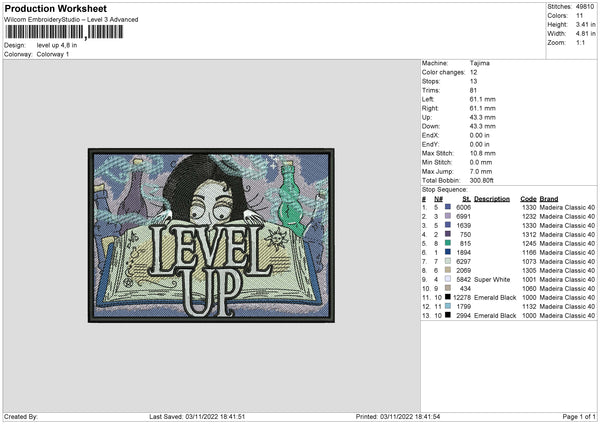Click the Left value 61.1 mm
The height and width of the screenshot is (424, 600).
(x=483, y=99)
